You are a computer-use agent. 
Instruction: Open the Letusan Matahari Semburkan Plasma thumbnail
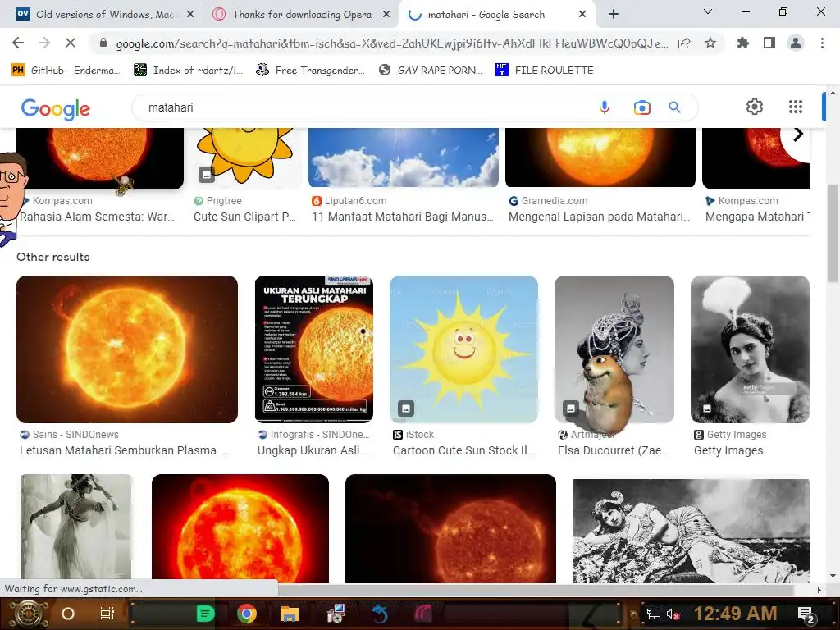(x=127, y=349)
